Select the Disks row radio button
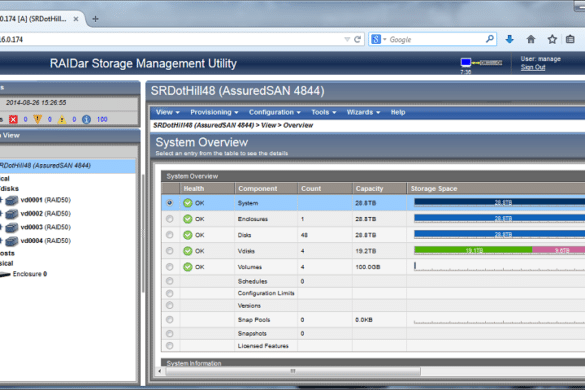The image size is (585, 390). click(170, 235)
